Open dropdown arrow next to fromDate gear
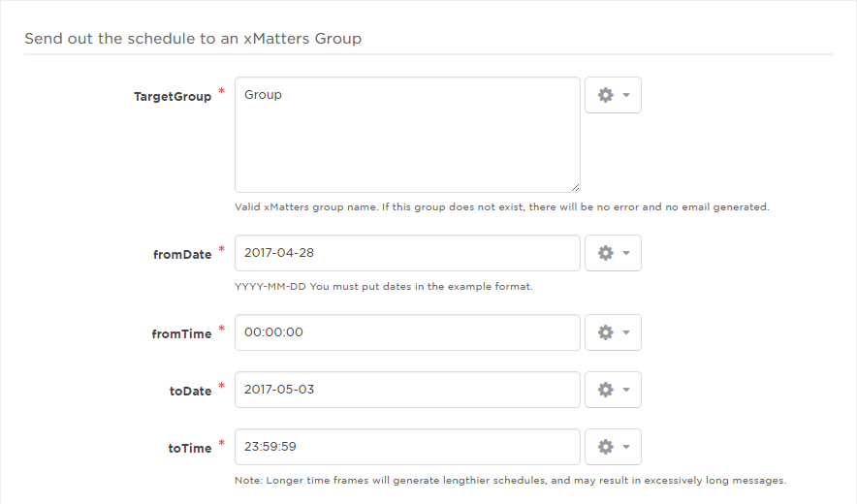Screen dimensions: 857x504 pyautogui.click(x=626, y=253)
